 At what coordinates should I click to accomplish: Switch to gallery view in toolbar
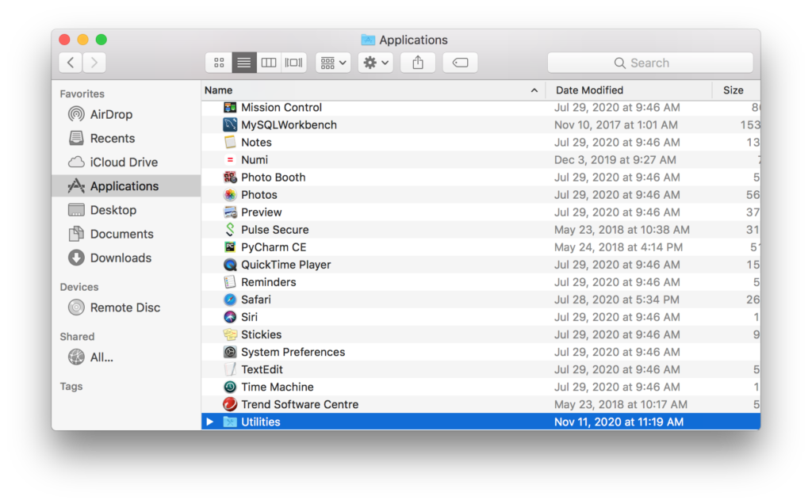pyautogui.click(x=293, y=63)
